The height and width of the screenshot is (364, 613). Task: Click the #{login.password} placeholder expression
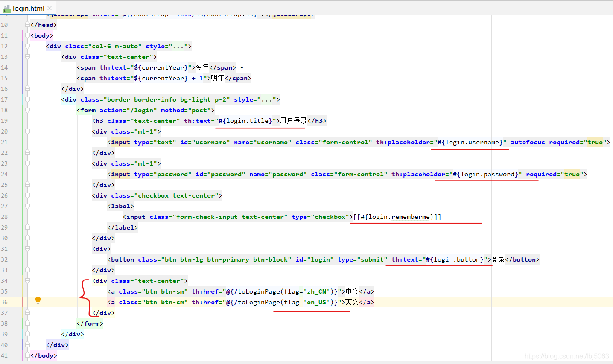485,174
